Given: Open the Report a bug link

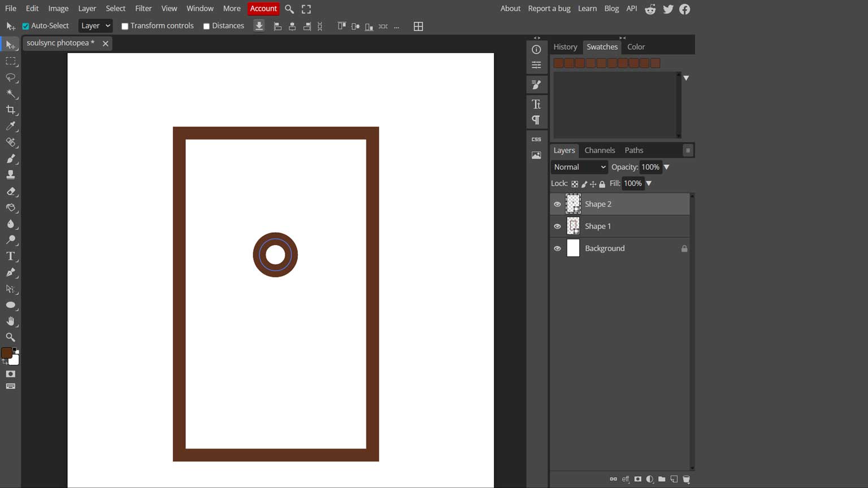Looking at the screenshot, I should click(x=549, y=8).
